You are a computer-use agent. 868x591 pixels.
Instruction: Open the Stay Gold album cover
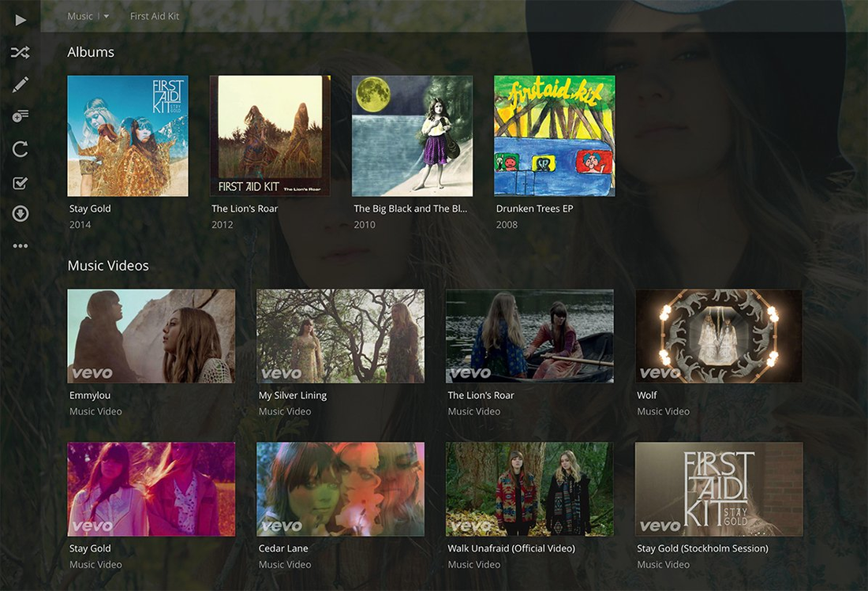[x=128, y=137]
